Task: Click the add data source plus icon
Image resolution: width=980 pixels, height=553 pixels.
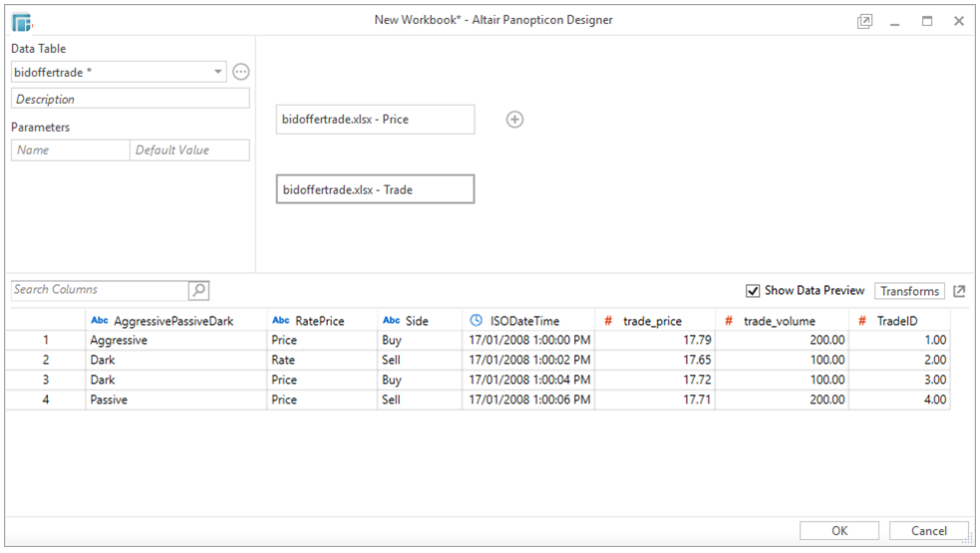Action: 514,120
